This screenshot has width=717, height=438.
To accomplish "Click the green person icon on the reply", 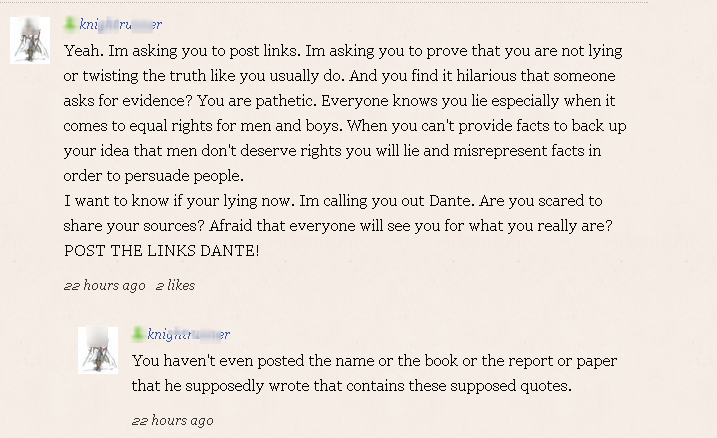I will 138,334.
